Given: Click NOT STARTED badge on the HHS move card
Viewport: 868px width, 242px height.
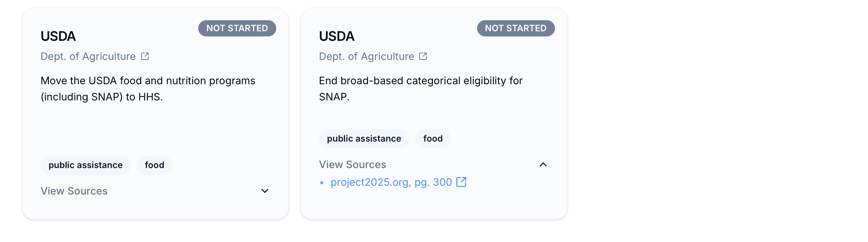Looking at the screenshot, I should click(x=237, y=28).
